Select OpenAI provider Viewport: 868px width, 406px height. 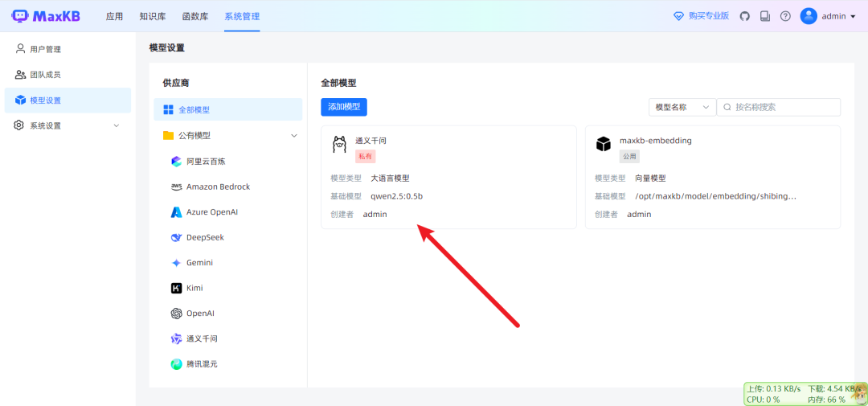200,313
